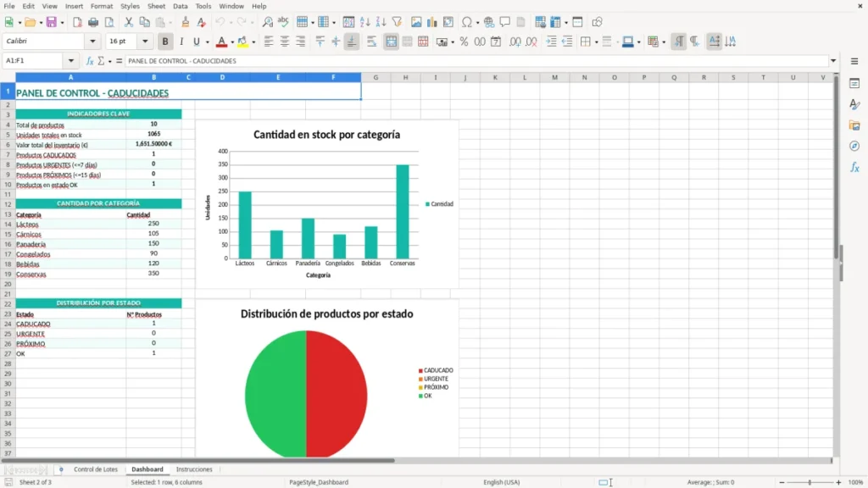The width and height of the screenshot is (868, 488).
Task: Toggle Align Bottom vertical alignment
Action: click(352, 42)
